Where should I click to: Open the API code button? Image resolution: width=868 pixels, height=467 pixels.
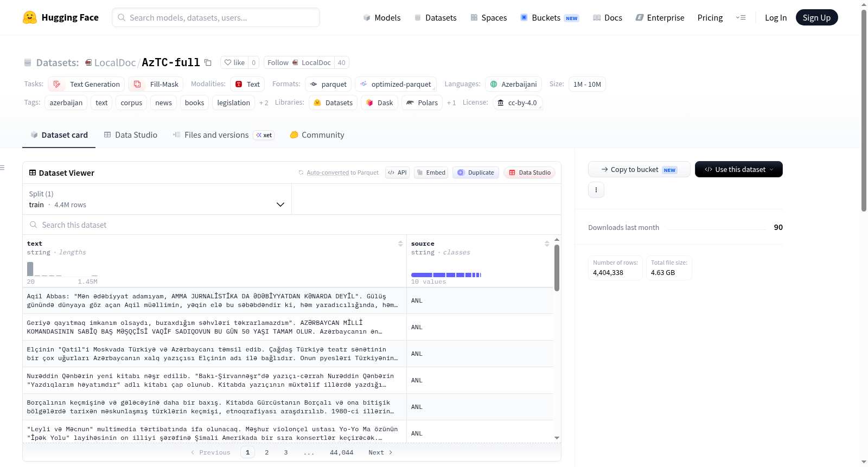pyautogui.click(x=397, y=172)
